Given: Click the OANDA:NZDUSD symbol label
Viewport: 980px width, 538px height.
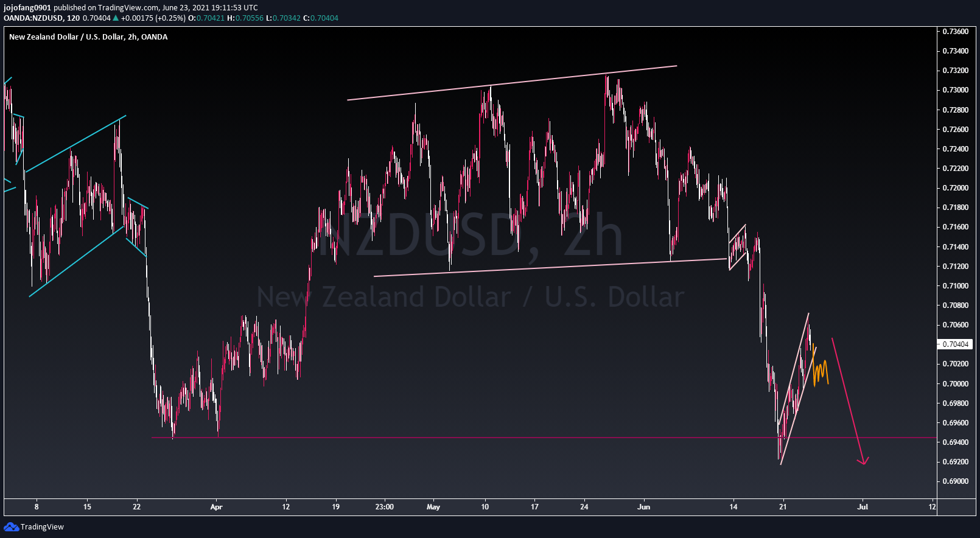Looking at the screenshot, I should pos(33,18).
